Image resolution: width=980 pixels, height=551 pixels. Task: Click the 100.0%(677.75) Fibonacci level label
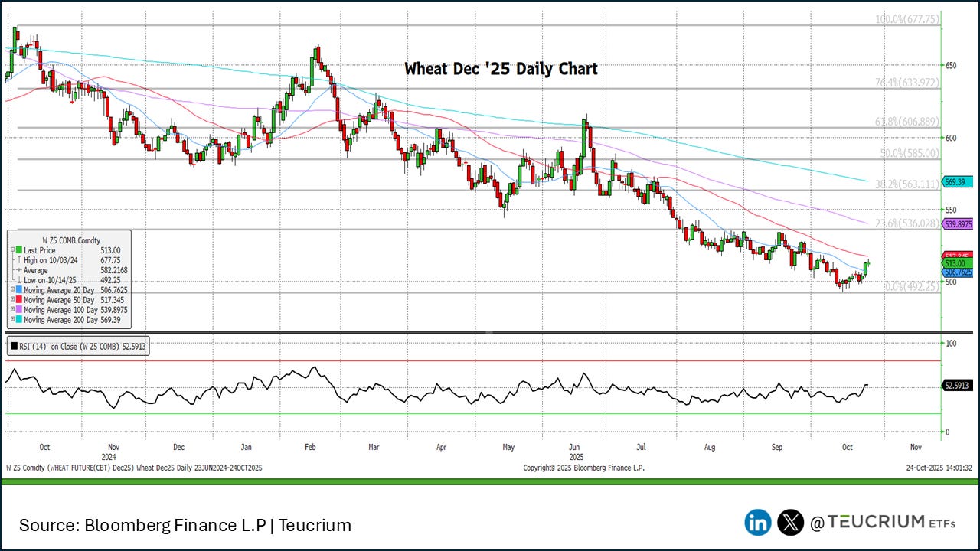[x=907, y=20]
